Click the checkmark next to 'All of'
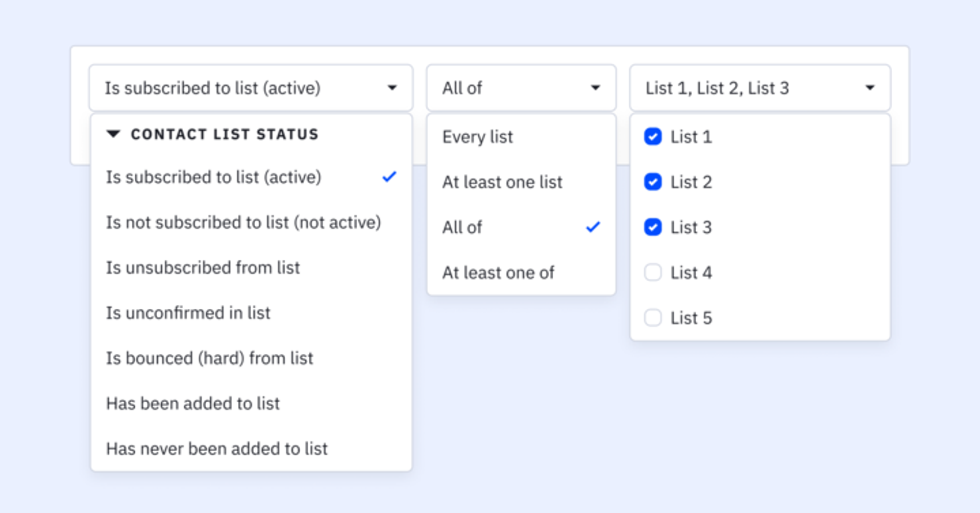This screenshot has height=513, width=980. (x=593, y=227)
